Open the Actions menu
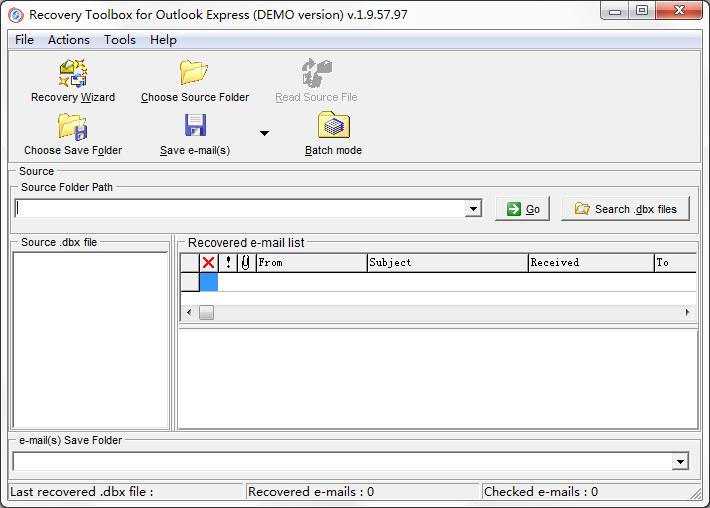710x508 pixels. 69,40
